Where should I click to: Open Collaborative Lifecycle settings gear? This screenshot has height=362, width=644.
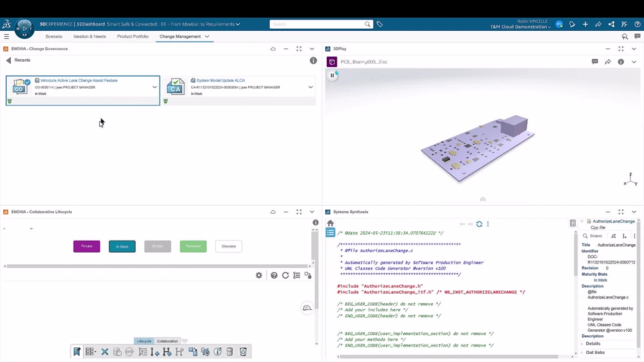tap(259, 276)
